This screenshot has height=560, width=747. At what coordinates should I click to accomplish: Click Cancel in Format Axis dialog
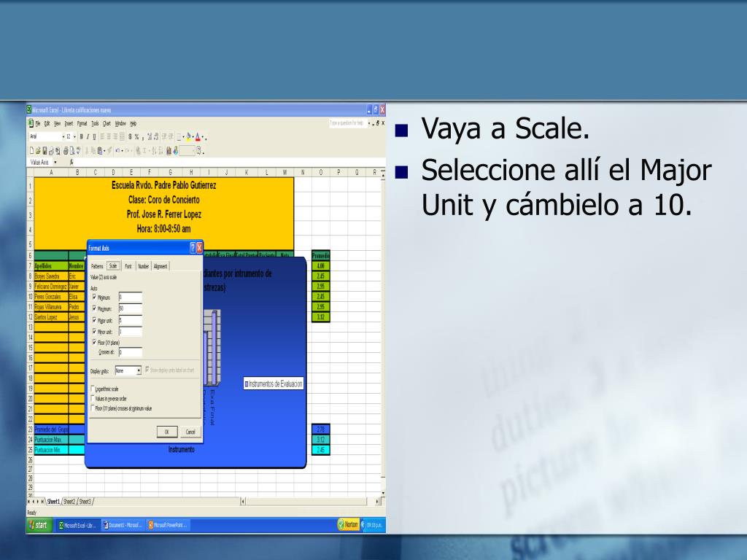click(190, 432)
